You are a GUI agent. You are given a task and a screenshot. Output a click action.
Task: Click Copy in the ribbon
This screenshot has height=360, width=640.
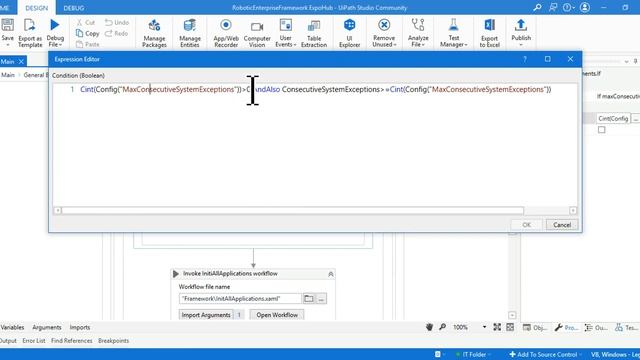(x=87, y=33)
